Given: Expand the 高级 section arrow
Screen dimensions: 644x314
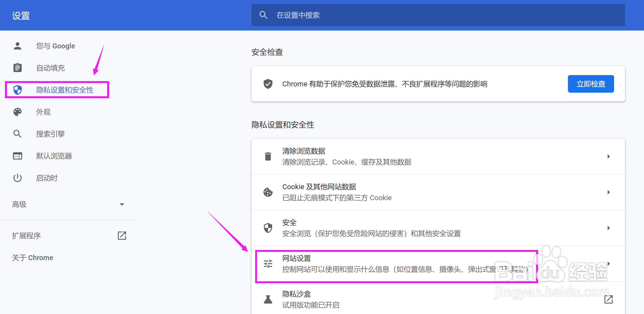Looking at the screenshot, I should [x=122, y=204].
